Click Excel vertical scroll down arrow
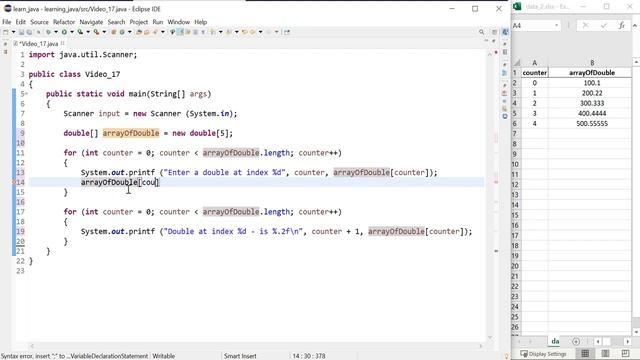Screen dimensions: 640x360 pyautogui.click(x=636, y=332)
